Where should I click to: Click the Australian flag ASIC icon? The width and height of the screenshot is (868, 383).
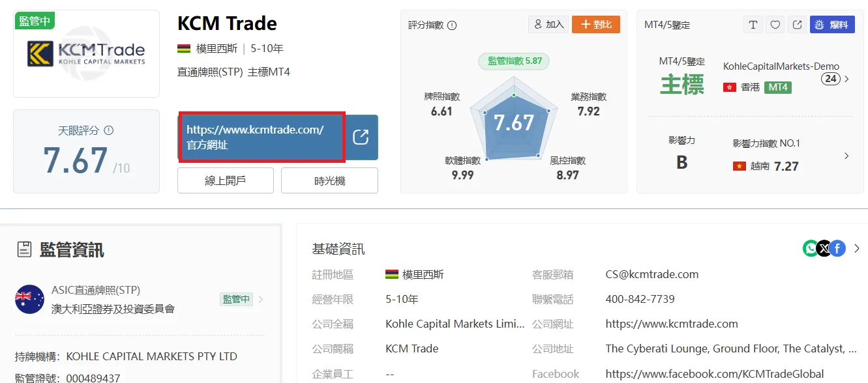coord(29,300)
